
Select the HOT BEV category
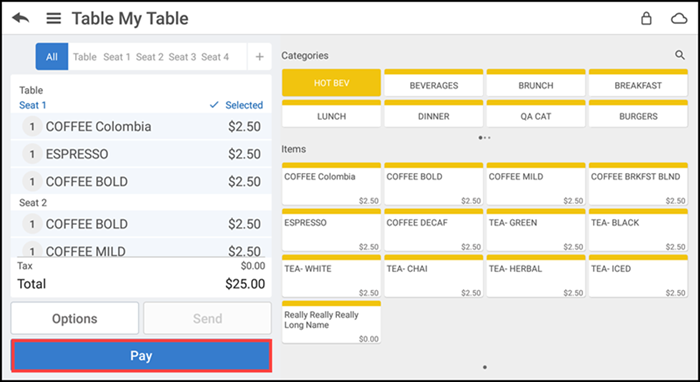(x=331, y=83)
